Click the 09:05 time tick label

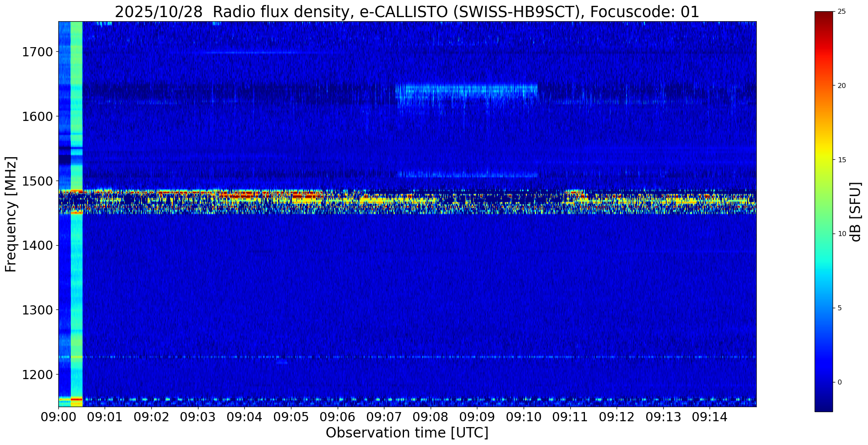[x=291, y=417]
